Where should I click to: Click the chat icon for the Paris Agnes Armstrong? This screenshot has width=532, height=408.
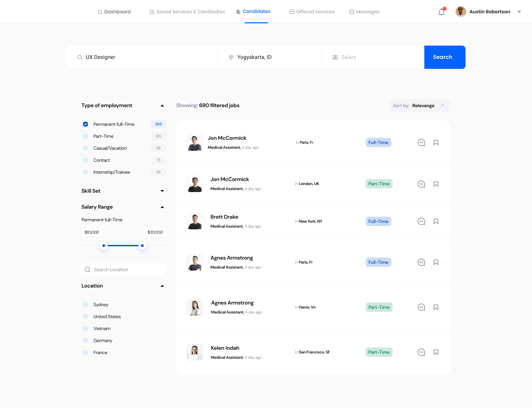pyautogui.click(x=421, y=262)
